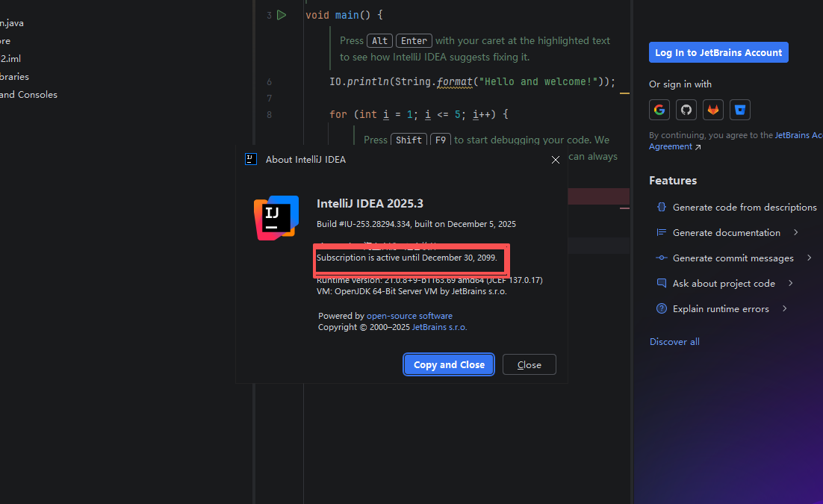This screenshot has width=823, height=504.
Task: Select the .java file in project tree
Action: pyautogui.click(x=11, y=23)
